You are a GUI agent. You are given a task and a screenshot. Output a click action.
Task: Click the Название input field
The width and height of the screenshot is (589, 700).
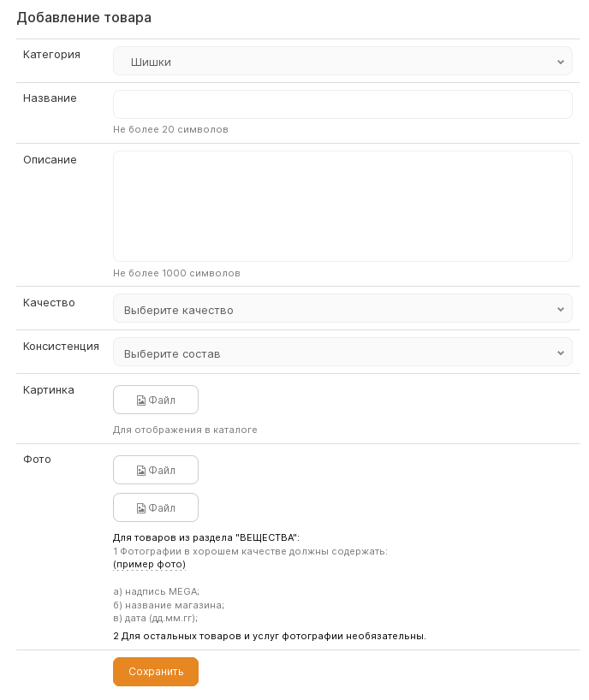coord(342,104)
